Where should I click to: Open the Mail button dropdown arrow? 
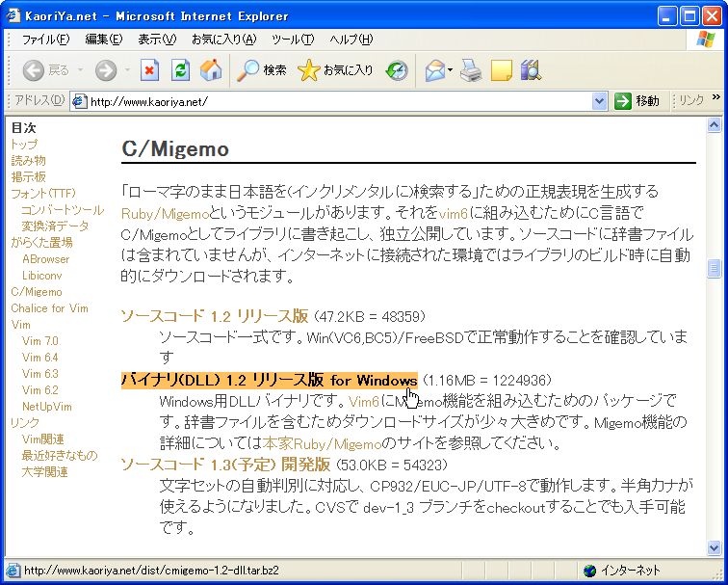click(450, 70)
